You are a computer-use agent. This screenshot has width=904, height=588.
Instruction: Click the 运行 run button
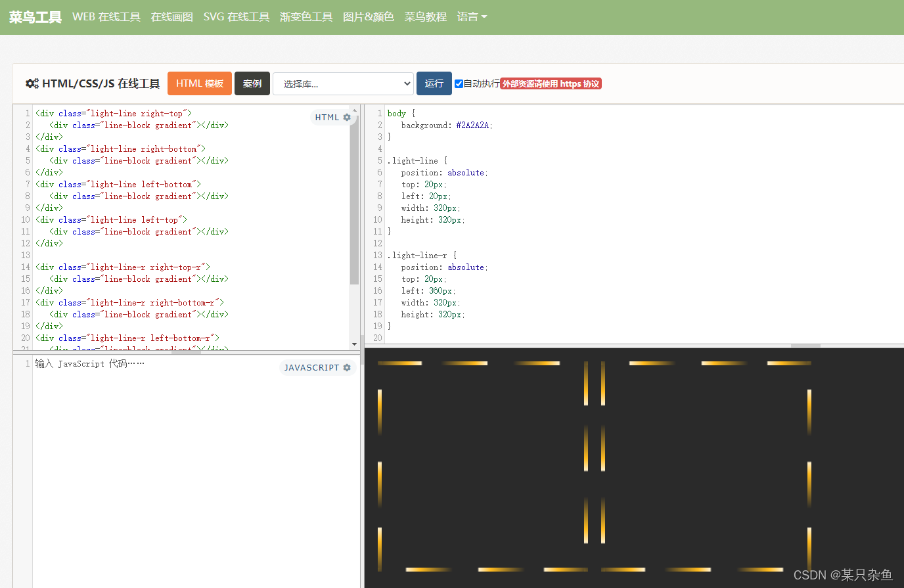pyautogui.click(x=434, y=83)
